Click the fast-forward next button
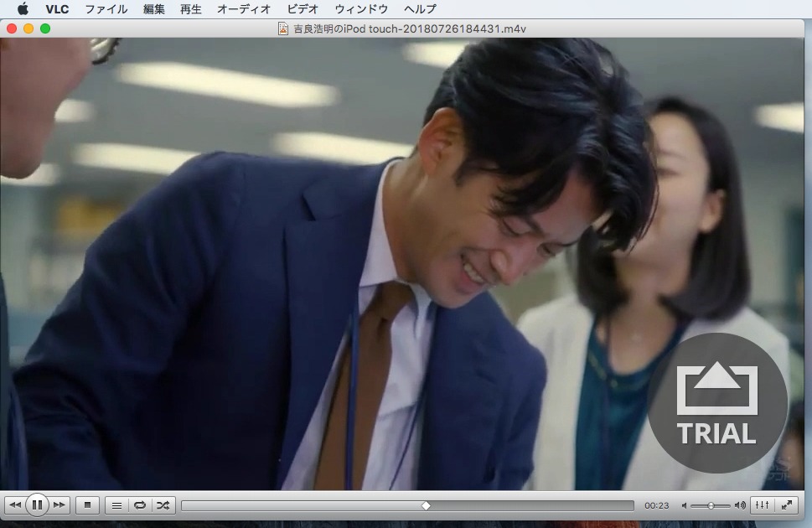Image resolution: width=812 pixels, height=528 pixels. click(x=59, y=505)
